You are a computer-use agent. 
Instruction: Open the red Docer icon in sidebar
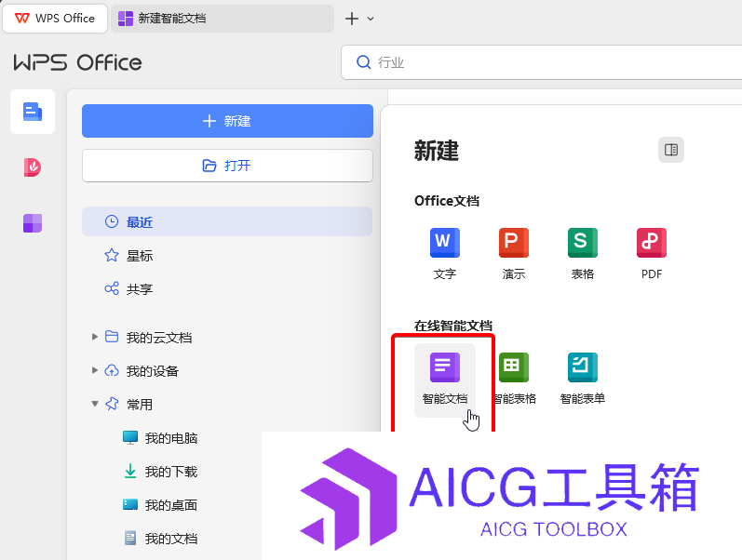[x=33, y=167]
